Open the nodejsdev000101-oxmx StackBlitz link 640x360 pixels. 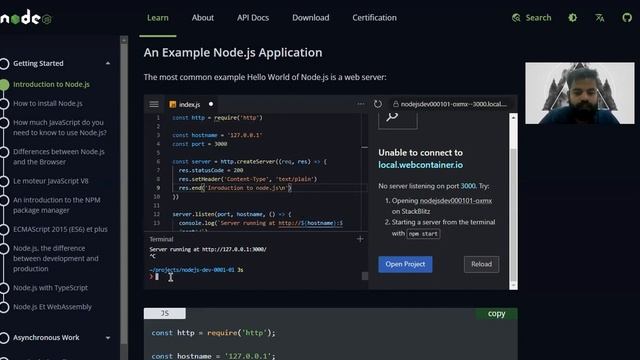point(456,201)
